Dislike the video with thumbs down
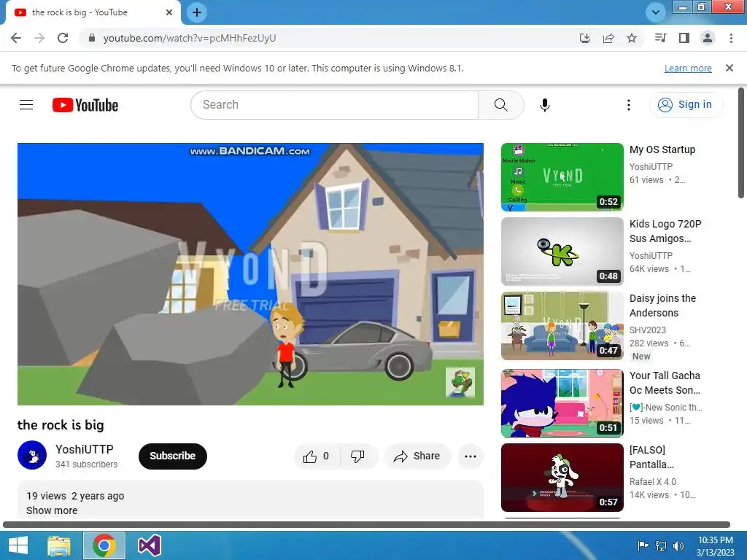The image size is (747, 560). coord(358,456)
